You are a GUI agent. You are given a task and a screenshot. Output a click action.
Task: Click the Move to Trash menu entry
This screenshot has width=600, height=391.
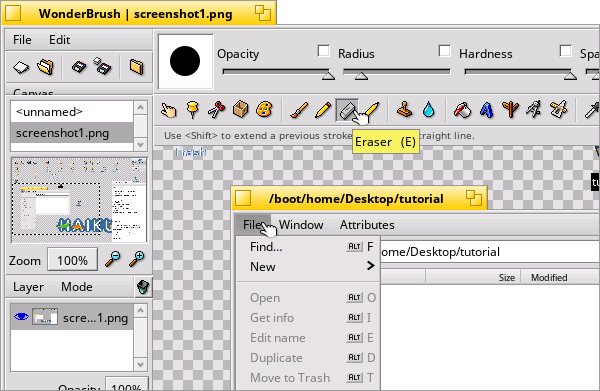pos(308,378)
